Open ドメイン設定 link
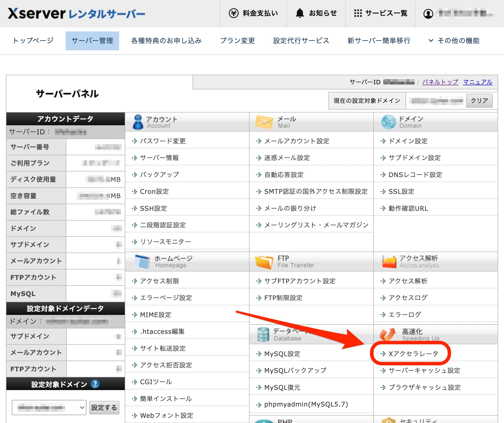This screenshot has width=504, height=423. tap(408, 141)
